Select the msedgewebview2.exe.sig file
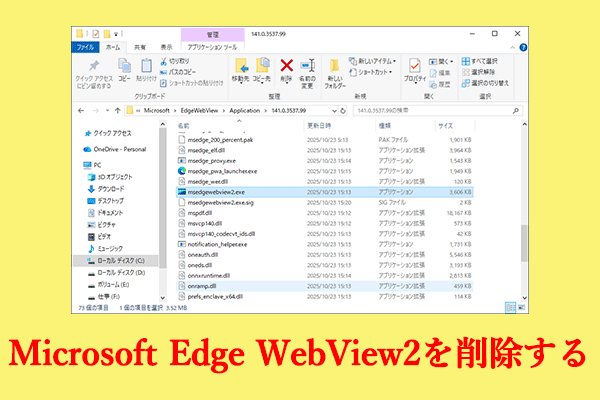This screenshot has height=400, width=600. [324, 202]
